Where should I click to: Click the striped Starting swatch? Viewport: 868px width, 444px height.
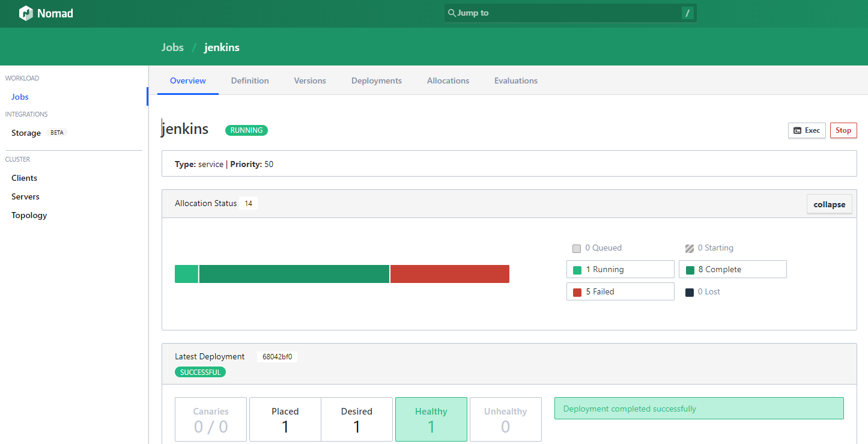pos(690,248)
